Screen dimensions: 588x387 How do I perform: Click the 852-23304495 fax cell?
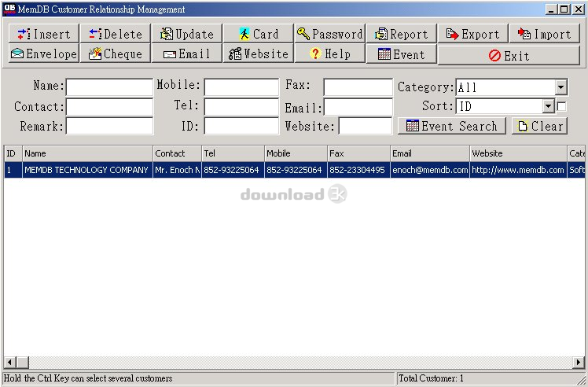click(x=358, y=170)
